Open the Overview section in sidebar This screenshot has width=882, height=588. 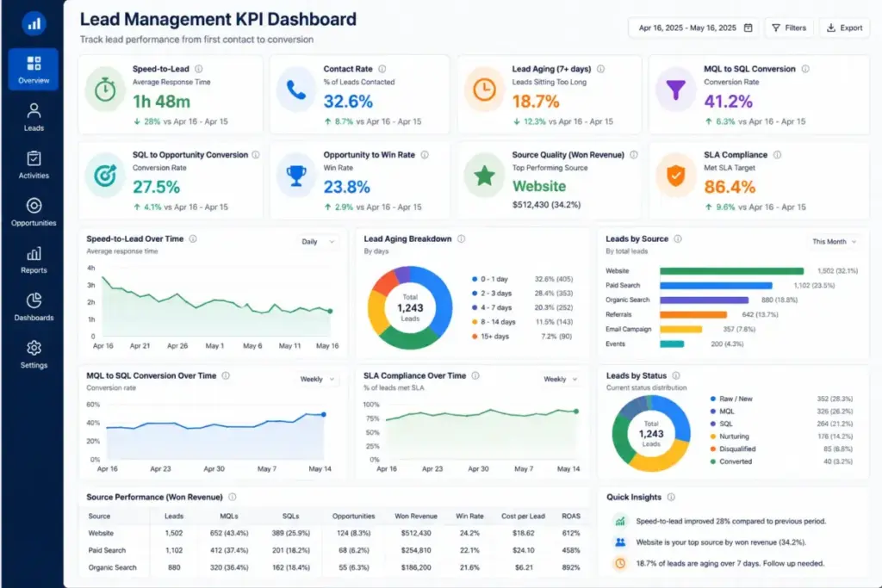(x=34, y=69)
